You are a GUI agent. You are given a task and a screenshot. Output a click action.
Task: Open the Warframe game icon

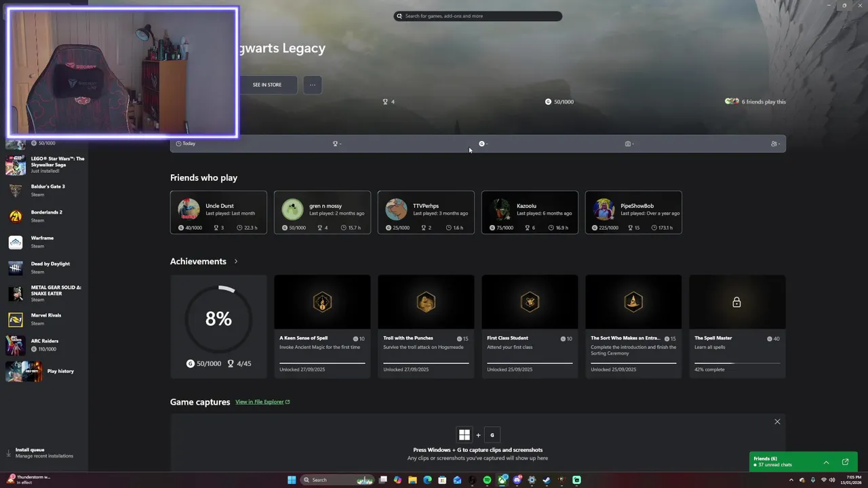16,242
